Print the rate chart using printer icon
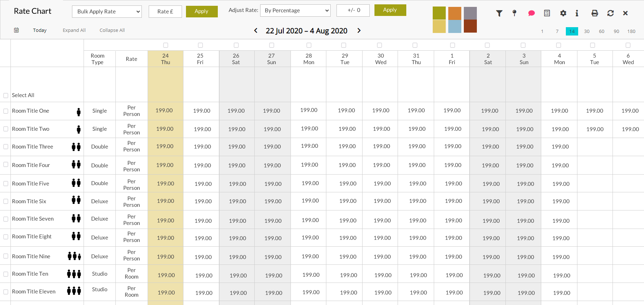The width and height of the screenshot is (644, 305). pyautogui.click(x=594, y=13)
